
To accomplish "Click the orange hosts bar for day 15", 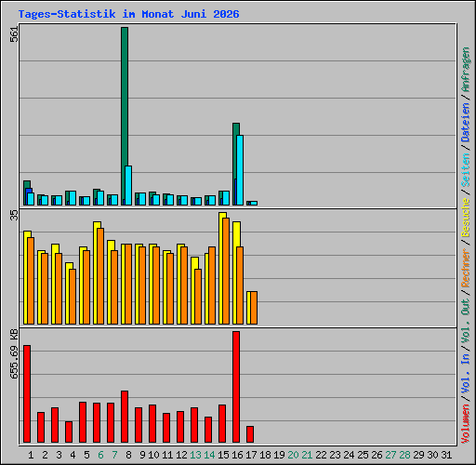I will 226,272.
